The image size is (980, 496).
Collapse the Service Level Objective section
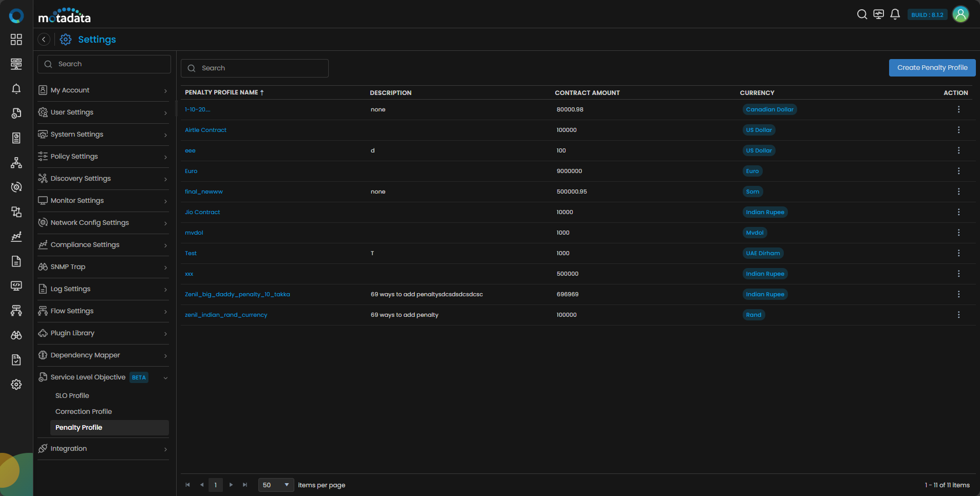pos(165,377)
